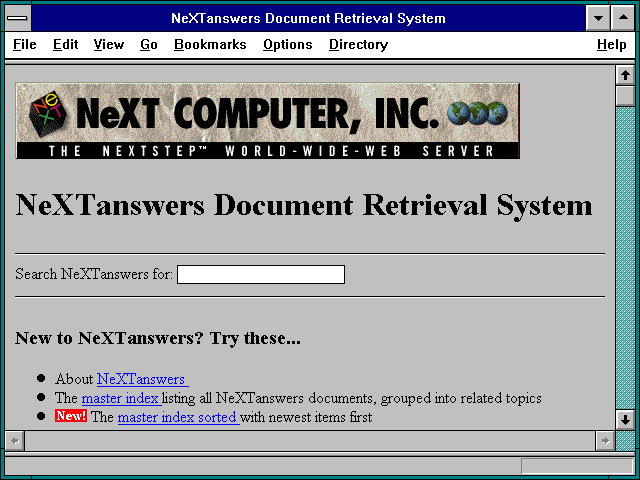
Task: Open the Directory menu
Action: pos(358,44)
